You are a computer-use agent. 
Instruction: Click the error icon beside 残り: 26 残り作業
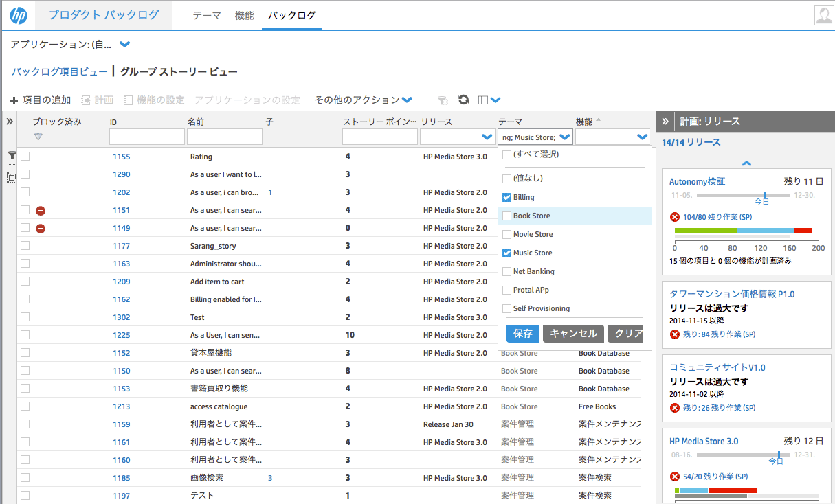click(x=675, y=408)
